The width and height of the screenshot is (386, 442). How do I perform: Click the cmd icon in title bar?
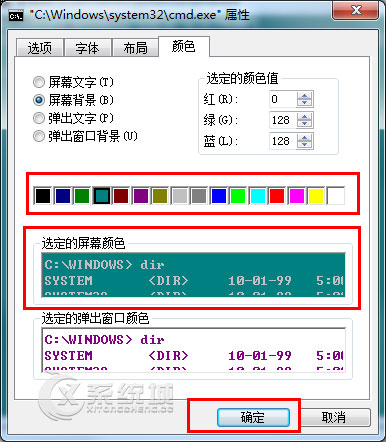point(16,15)
